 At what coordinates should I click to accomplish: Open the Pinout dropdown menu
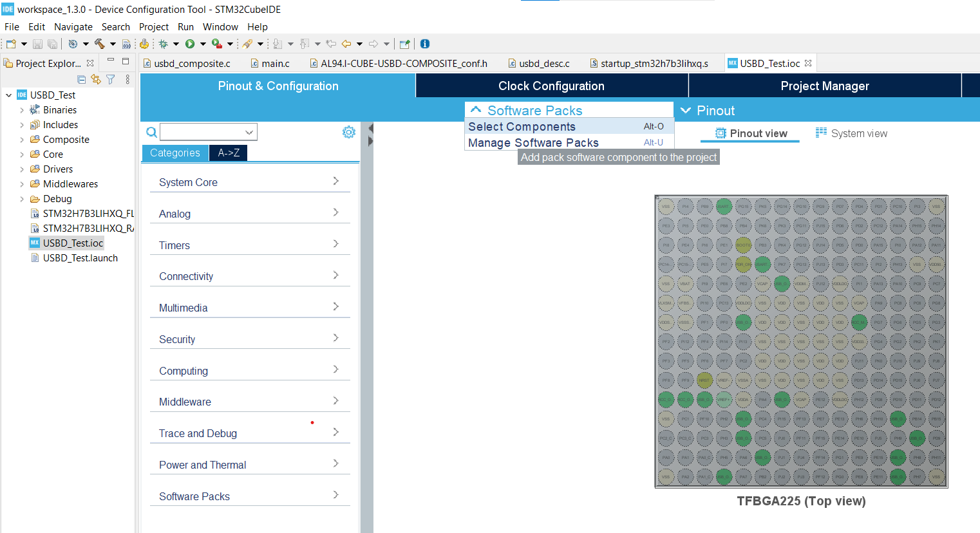click(x=708, y=110)
